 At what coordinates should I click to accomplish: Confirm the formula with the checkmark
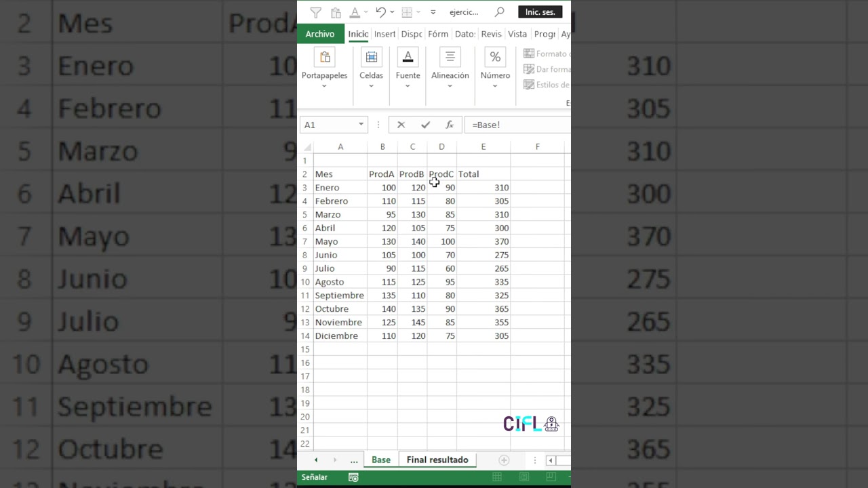coord(425,125)
